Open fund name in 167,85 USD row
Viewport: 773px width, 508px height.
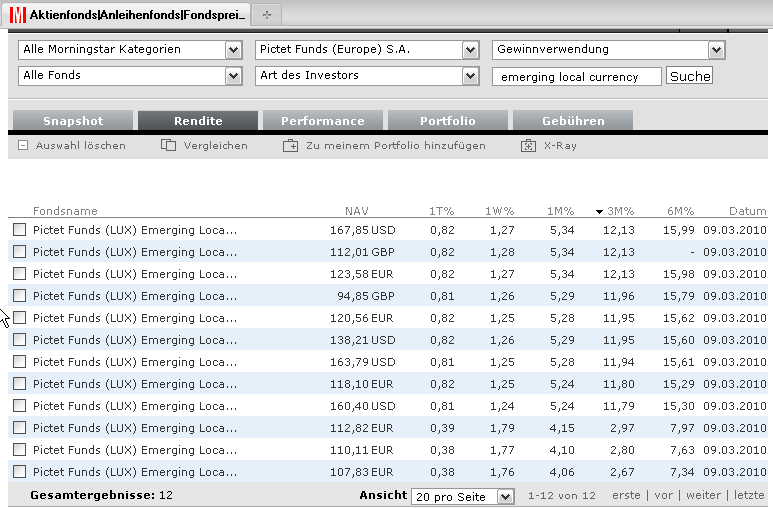(135, 230)
